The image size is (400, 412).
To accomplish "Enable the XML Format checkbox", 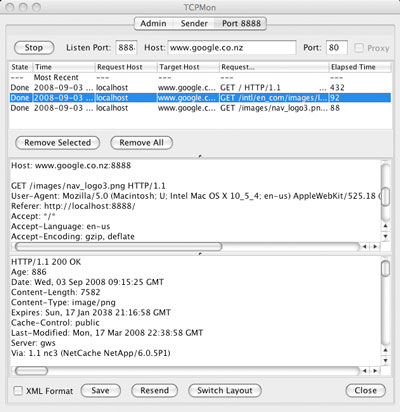I will tap(18, 390).
